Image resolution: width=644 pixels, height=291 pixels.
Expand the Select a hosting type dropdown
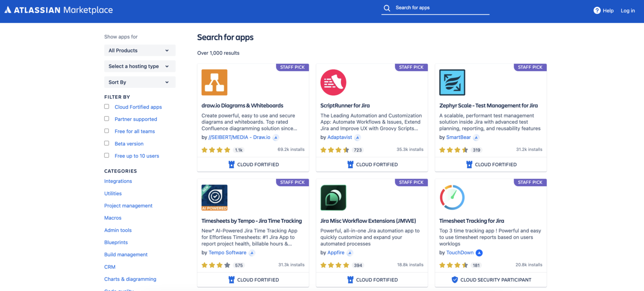140,66
